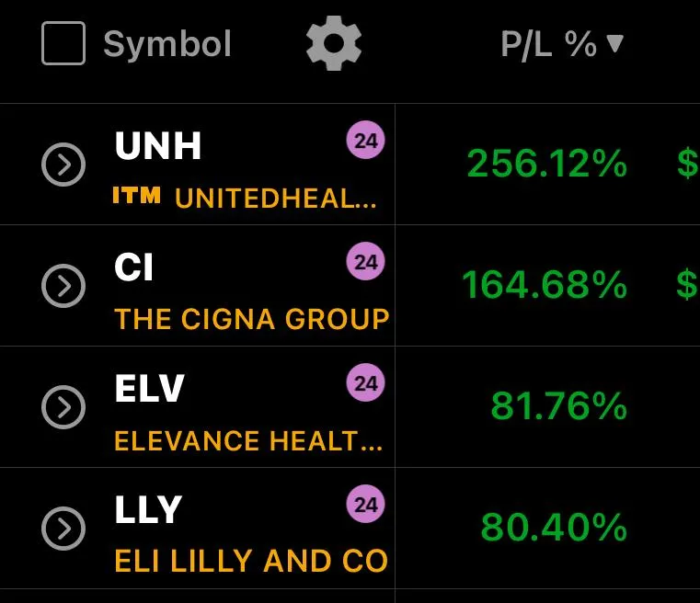Click the purple 24 badge on UNH
The width and height of the screenshot is (700, 603).
pyautogui.click(x=365, y=140)
